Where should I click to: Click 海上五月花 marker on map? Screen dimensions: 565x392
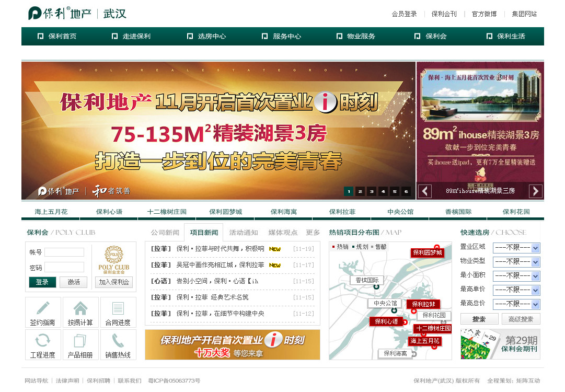coord(425,341)
